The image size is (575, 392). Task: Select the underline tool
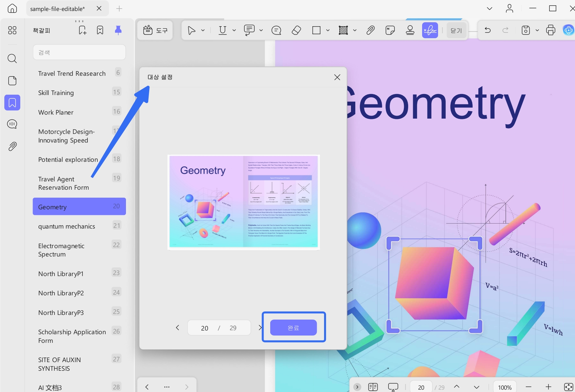pyautogui.click(x=223, y=30)
